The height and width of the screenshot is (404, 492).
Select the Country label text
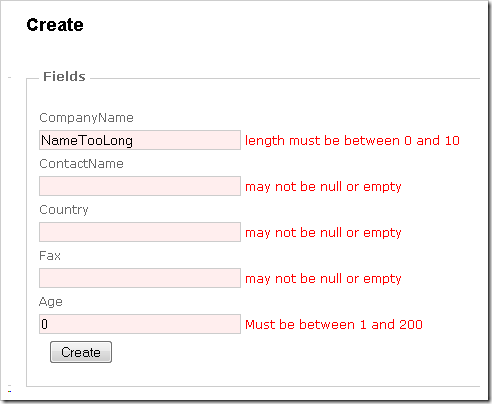(x=64, y=210)
